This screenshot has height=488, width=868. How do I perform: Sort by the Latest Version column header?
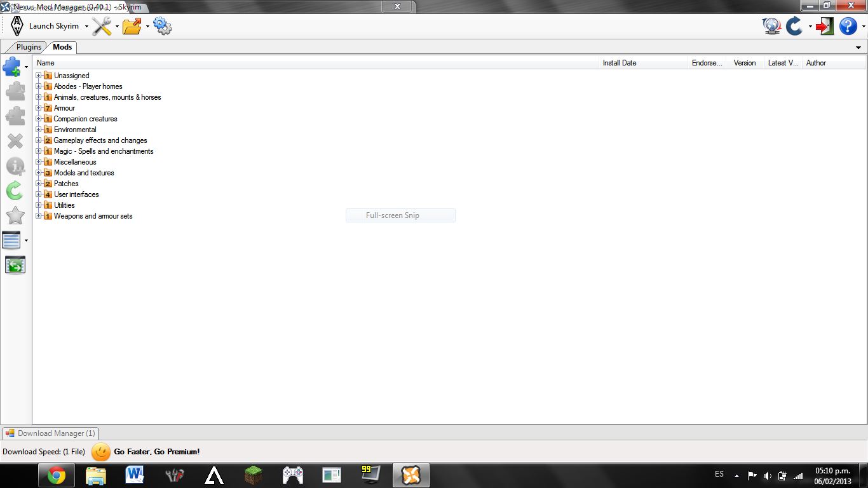783,63
